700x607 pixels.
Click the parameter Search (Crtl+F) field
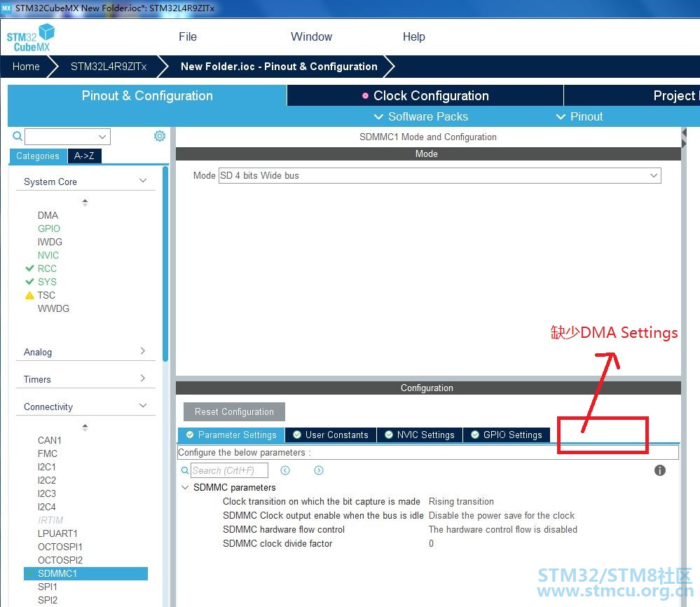[x=229, y=470]
